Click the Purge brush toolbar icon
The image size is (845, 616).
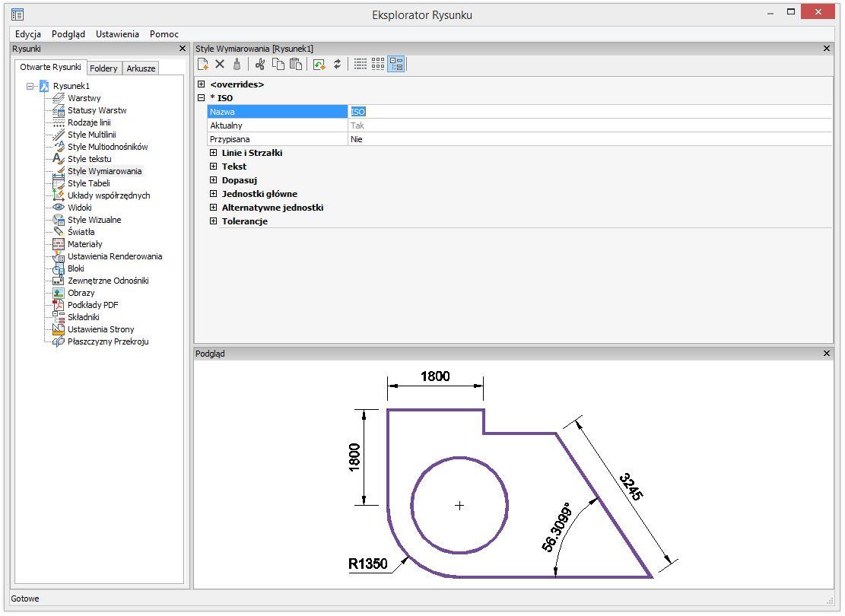tap(237, 64)
